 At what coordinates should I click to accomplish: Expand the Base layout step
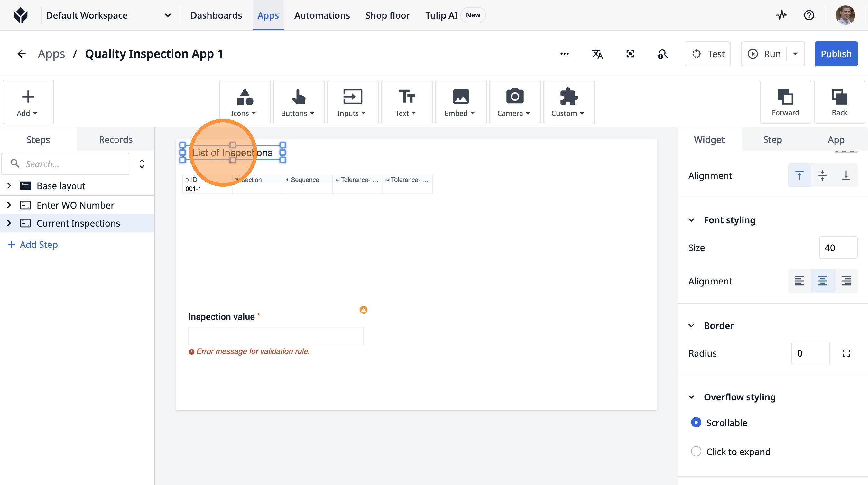[9, 186]
